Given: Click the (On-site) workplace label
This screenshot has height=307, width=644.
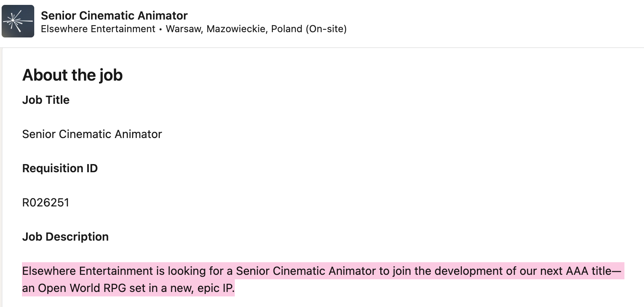Looking at the screenshot, I should coord(326,29).
